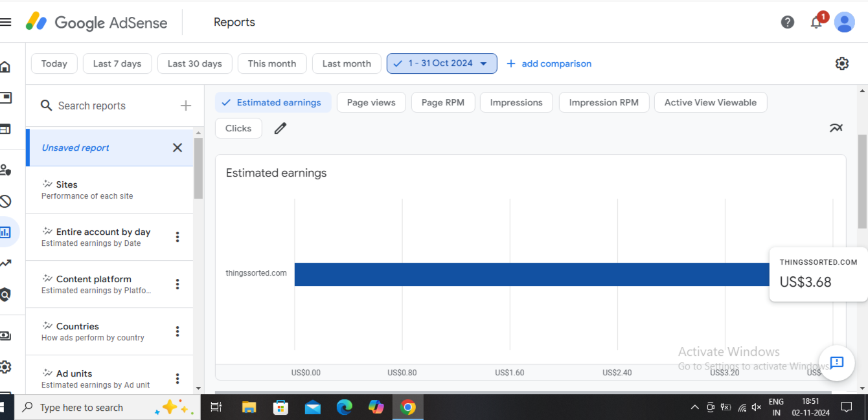The image size is (868, 420).
Task: Open the account profile avatar
Action: coord(845,22)
